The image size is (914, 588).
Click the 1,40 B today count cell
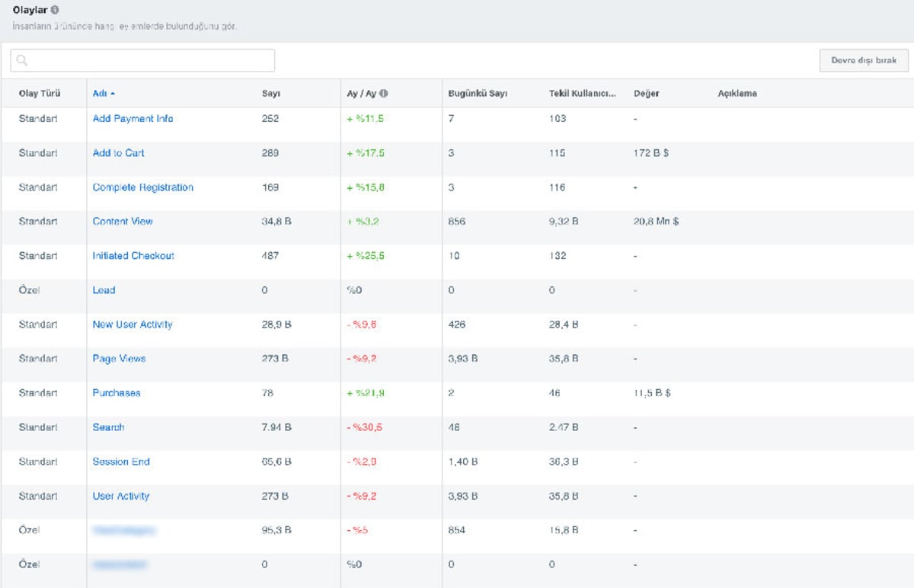point(463,462)
